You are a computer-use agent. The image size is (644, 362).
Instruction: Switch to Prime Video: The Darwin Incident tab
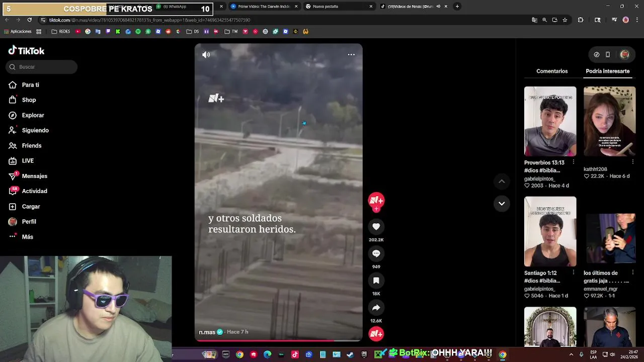point(264,7)
